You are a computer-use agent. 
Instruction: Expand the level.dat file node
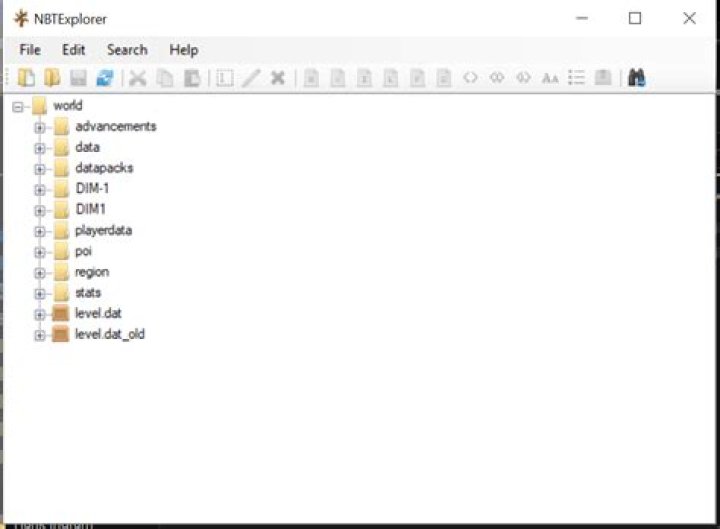point(39,315)
